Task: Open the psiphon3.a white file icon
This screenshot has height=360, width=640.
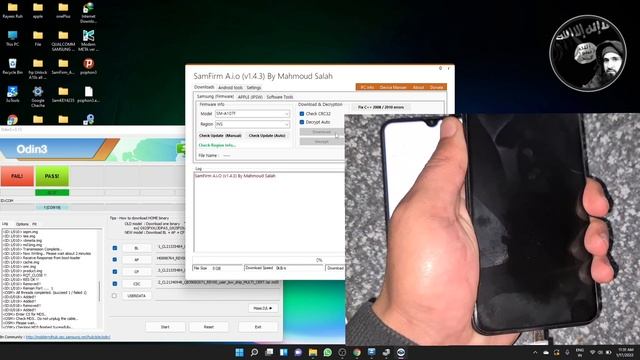Action: [x=88, y=94]
